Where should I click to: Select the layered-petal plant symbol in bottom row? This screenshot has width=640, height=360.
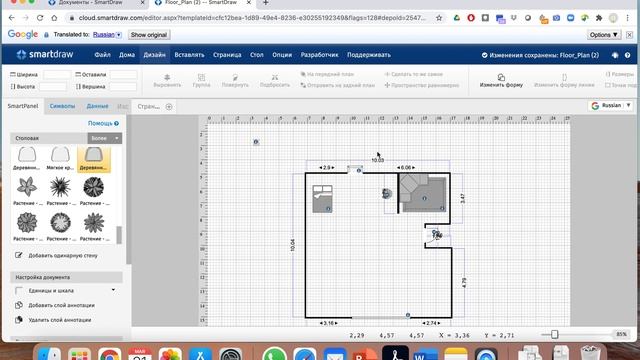(x=27, y=223)
